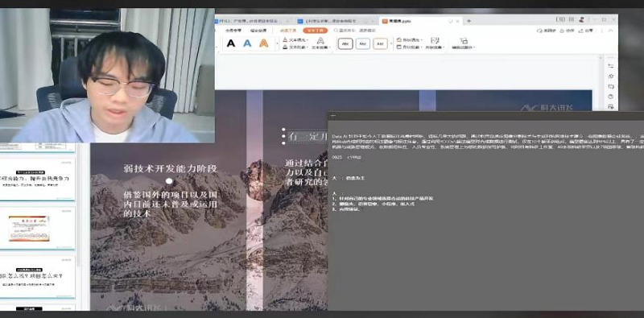Open the user account avatar

pyautogui.click(x=581, y=19)
